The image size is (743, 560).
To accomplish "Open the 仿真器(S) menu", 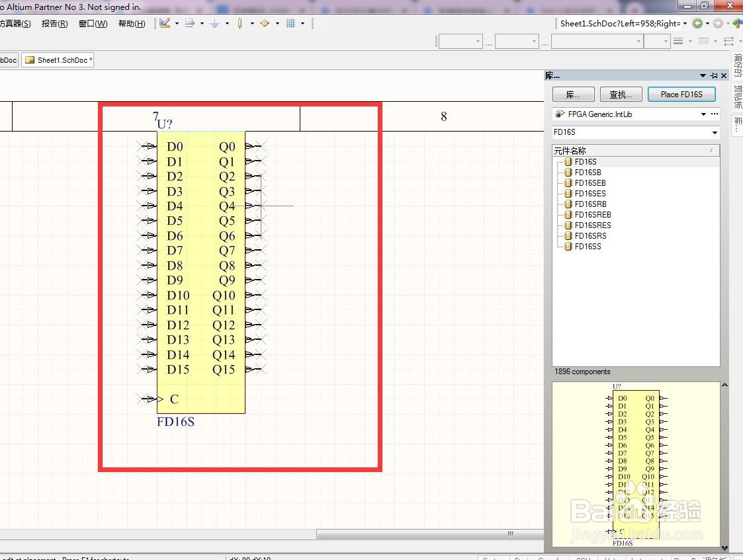I will coord(15,24).
